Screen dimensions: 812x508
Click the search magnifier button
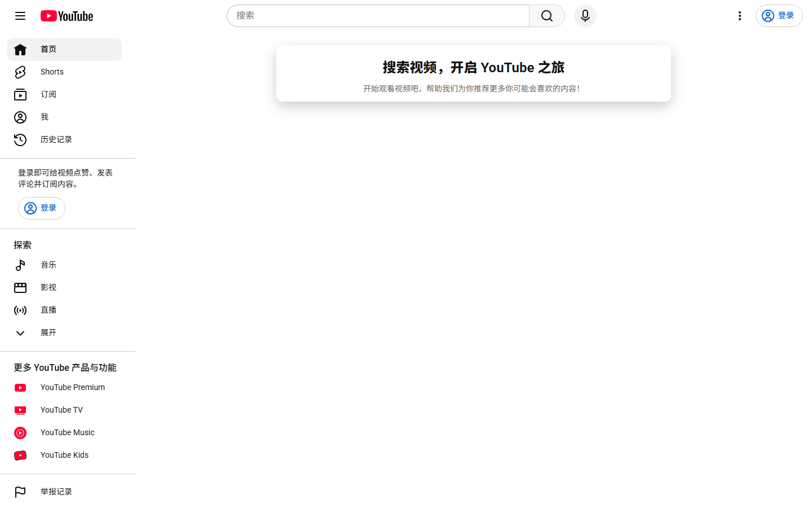click(547, 16)
